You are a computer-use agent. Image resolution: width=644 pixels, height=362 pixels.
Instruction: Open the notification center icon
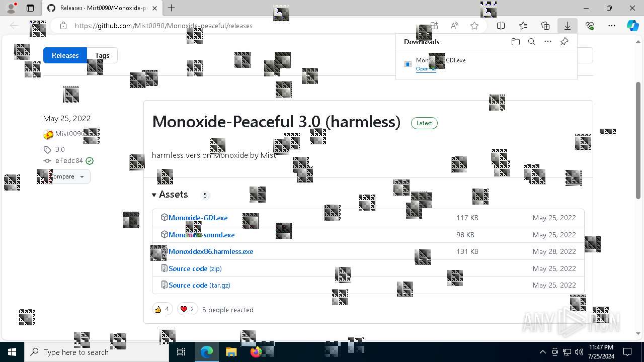[627, 352]
